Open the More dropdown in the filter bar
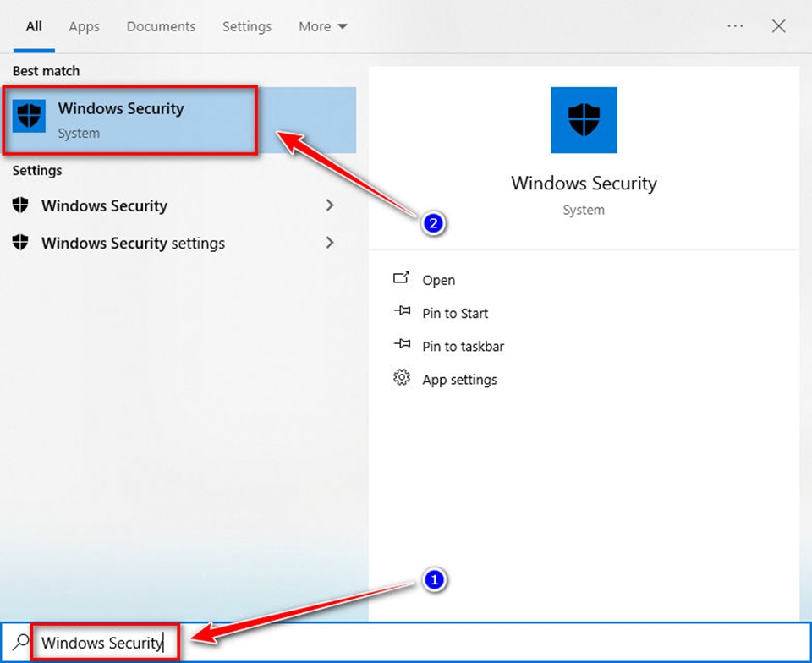 coord(321,26)
